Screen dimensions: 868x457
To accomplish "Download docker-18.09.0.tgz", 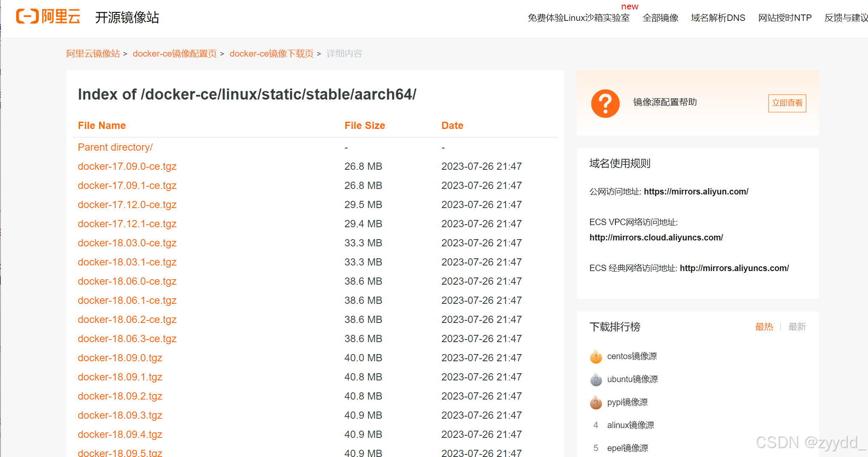I will [120, 358].
